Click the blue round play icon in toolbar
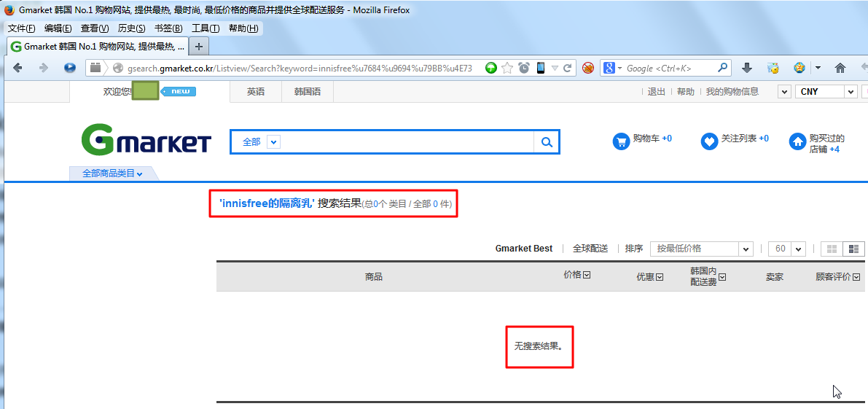The width and height of the screenshot is (868, 409). pyautogui.click(x=70, y=68)
